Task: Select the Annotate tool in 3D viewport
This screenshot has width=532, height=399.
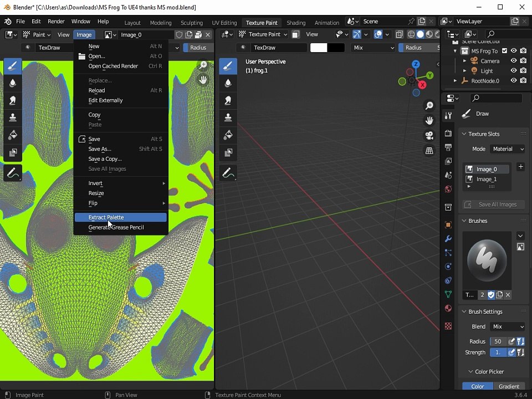Action: click(228, 173)
